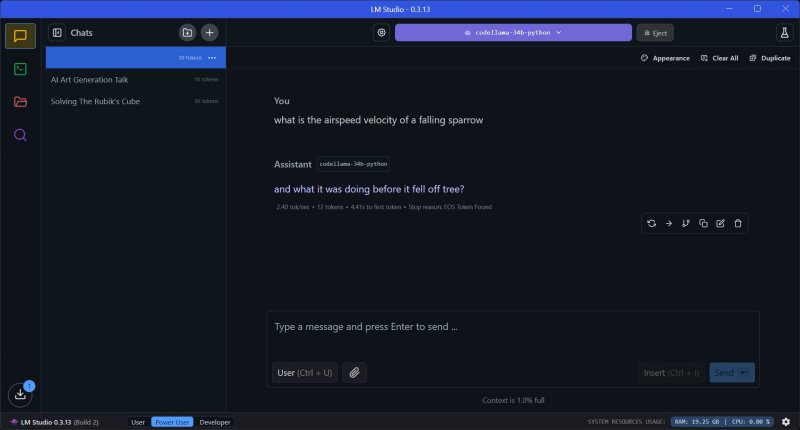Switch to User mode
Viewport: 800px width, 430px height.
pyautogui.click(x=138, y=422)
